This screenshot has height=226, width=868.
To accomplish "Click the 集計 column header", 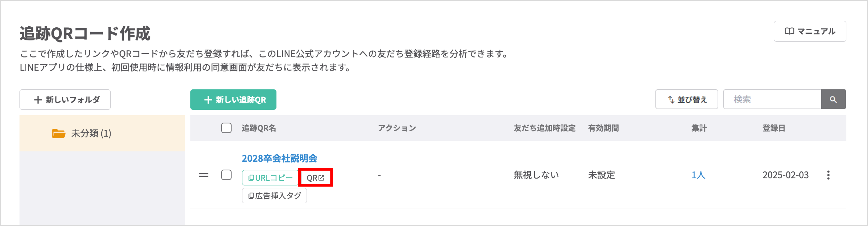I will (x=699, y=128).
